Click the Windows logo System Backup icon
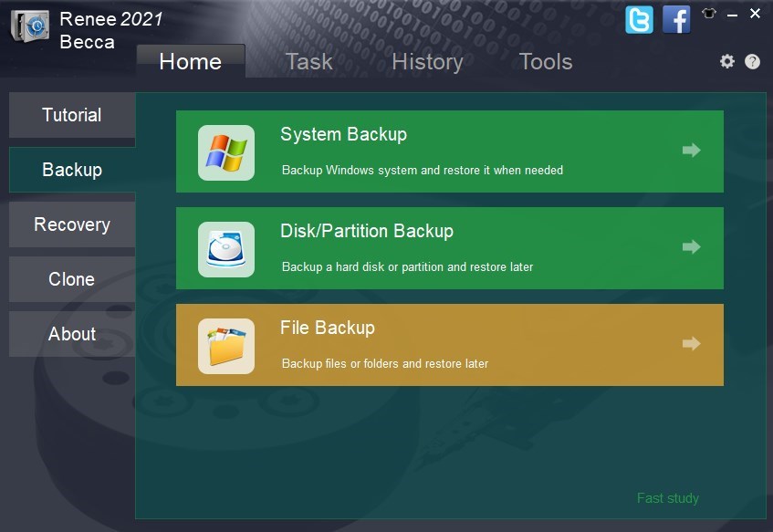773x532 pixels. click(x=226, y=152)
